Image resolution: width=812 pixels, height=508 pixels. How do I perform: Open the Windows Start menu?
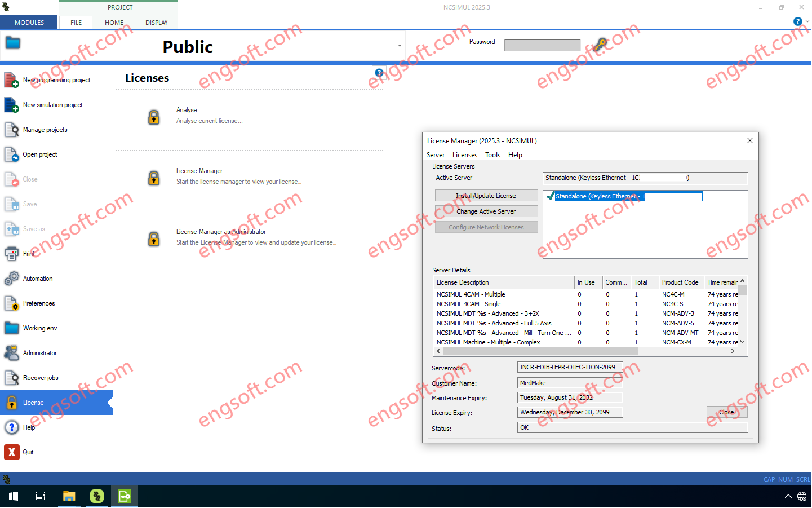coord(14,496)
